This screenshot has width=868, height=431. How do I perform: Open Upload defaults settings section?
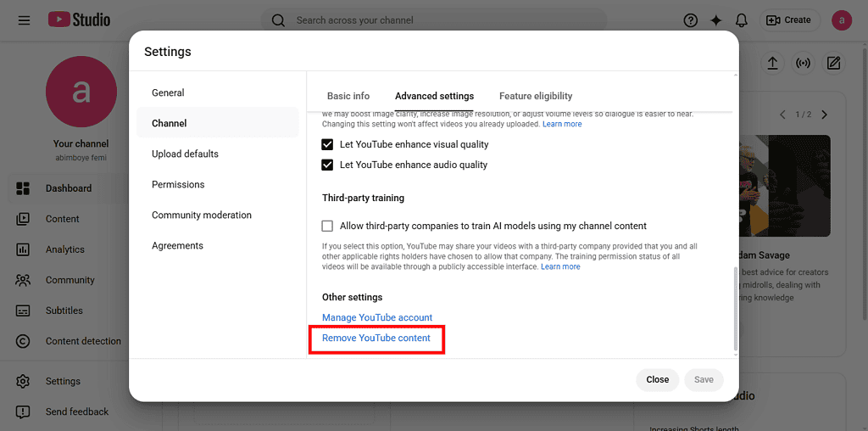coord(218,154)
